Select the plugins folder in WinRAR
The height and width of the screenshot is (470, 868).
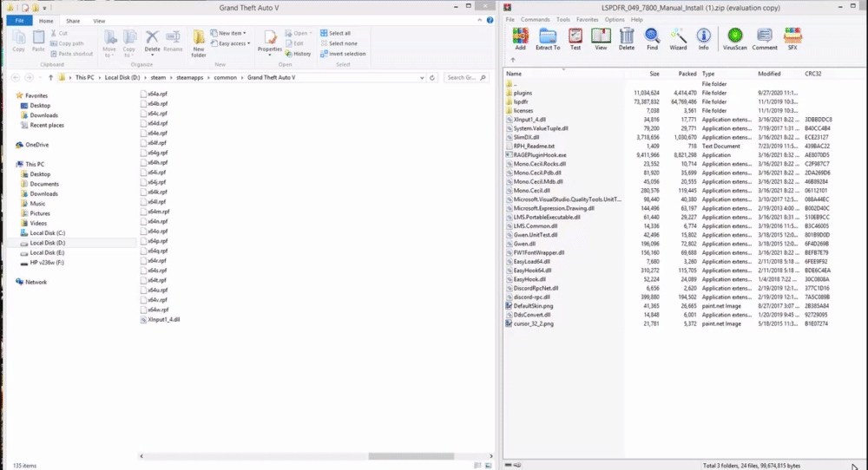(519, 94)
